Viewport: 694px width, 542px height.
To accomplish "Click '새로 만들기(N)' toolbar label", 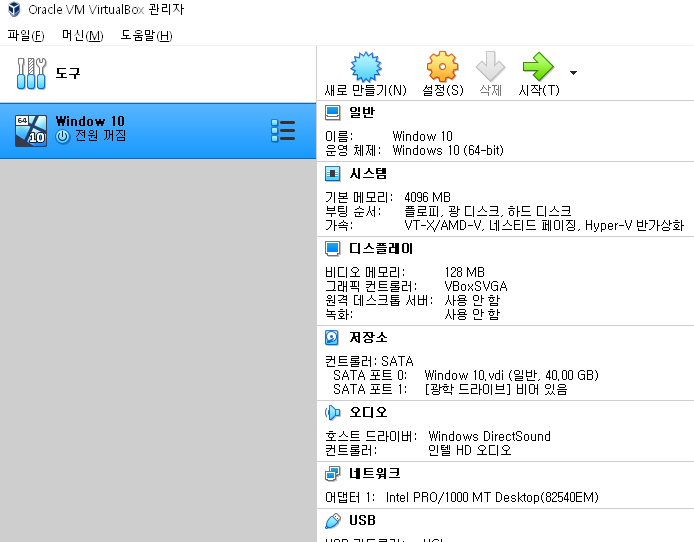I will point(366,90).
